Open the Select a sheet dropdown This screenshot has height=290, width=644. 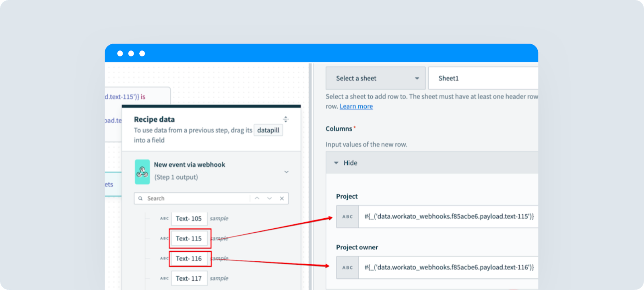pyautogui.click(x=376, y=78)
